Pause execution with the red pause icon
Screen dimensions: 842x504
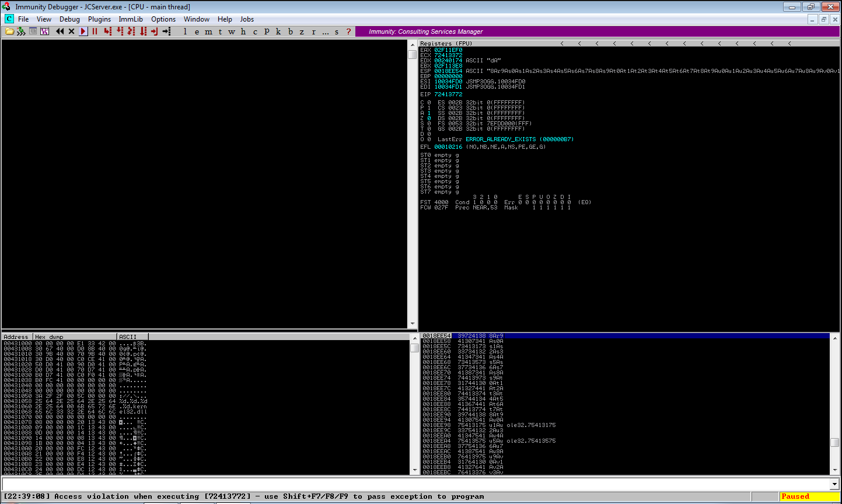tap(95, 32)
